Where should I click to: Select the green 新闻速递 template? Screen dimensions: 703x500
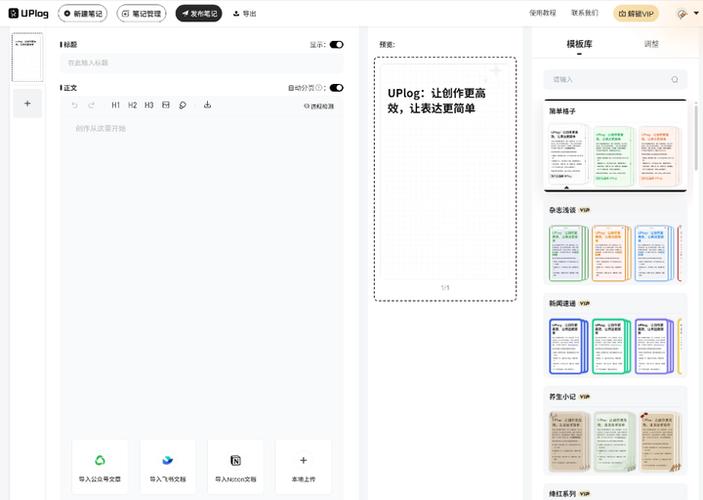tap(611, 346)
